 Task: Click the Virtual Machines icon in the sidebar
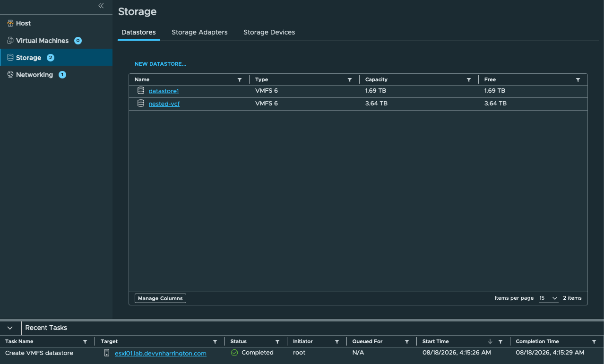tap(10, 41)
